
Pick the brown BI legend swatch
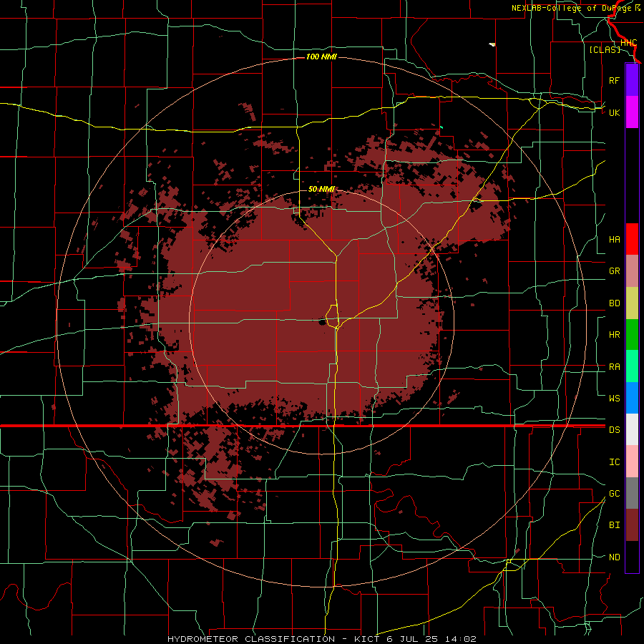click(x=632, y=525)
